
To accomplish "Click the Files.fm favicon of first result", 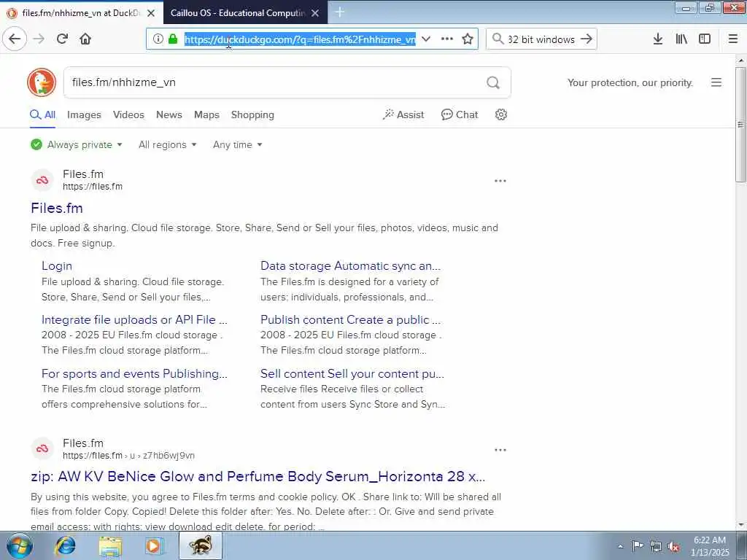I will [x=42, y=181].
